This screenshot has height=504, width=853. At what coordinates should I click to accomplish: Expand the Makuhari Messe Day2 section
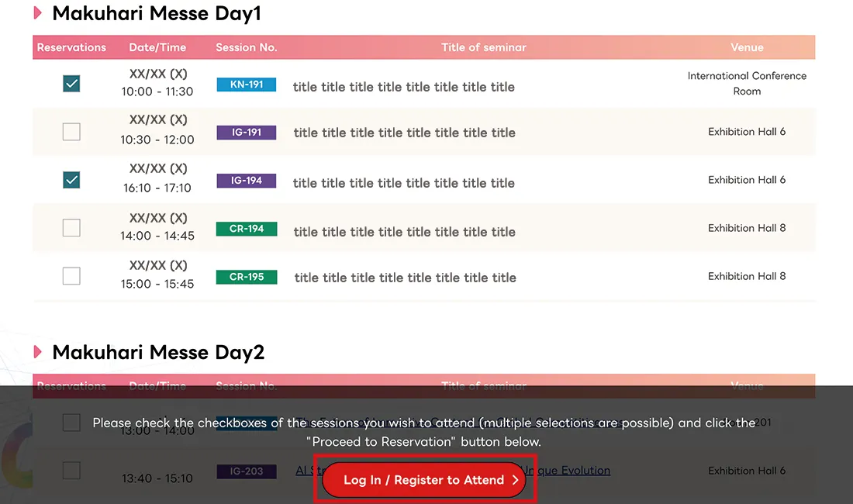[x=37, y=352]
